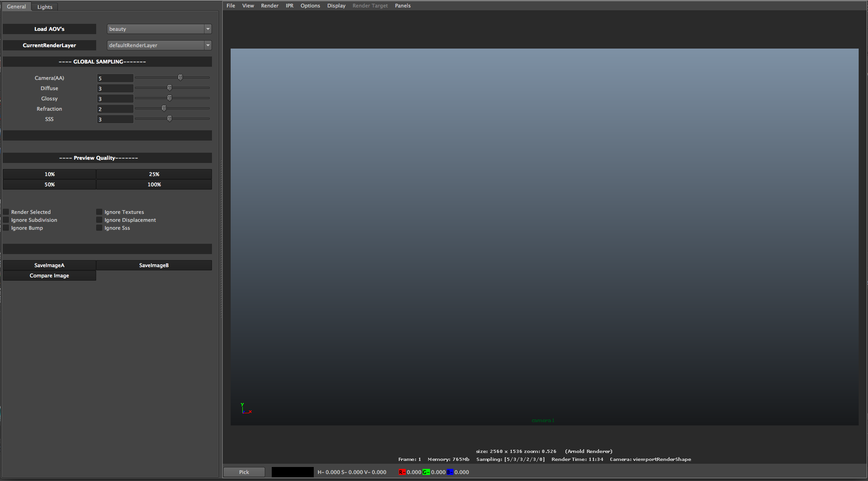Click the Glossy samples value field
Viewport: 868px width, 481px height.
click(115, 99)
